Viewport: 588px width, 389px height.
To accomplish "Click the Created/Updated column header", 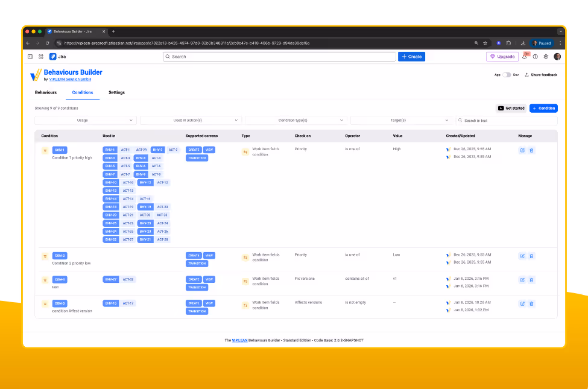I will coord(461,136).
